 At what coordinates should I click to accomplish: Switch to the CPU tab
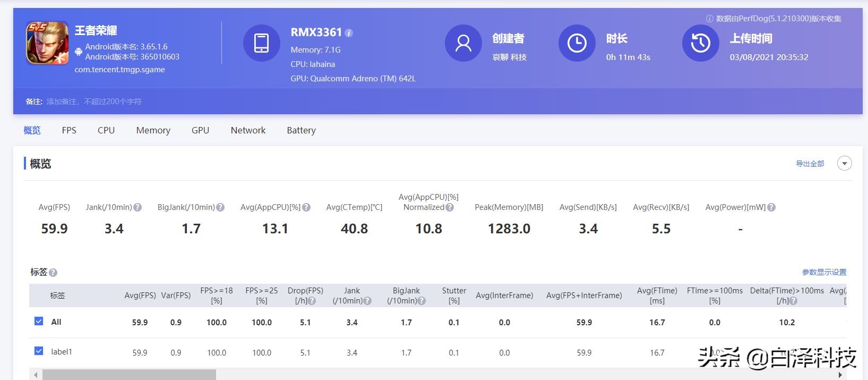106,130
